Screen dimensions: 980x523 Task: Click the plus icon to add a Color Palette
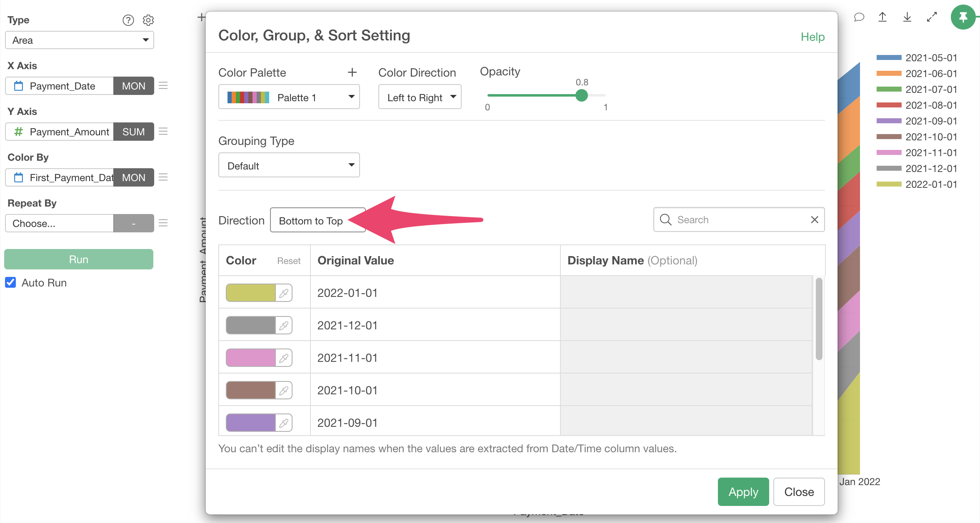352,72
